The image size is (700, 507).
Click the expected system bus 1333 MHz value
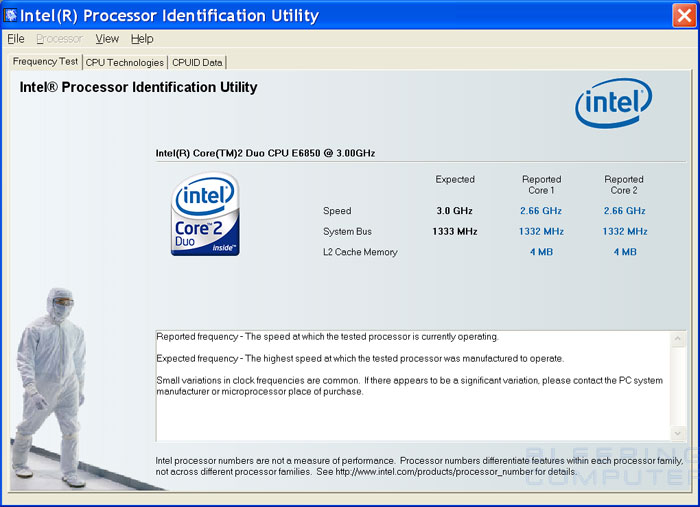point(454,232)
